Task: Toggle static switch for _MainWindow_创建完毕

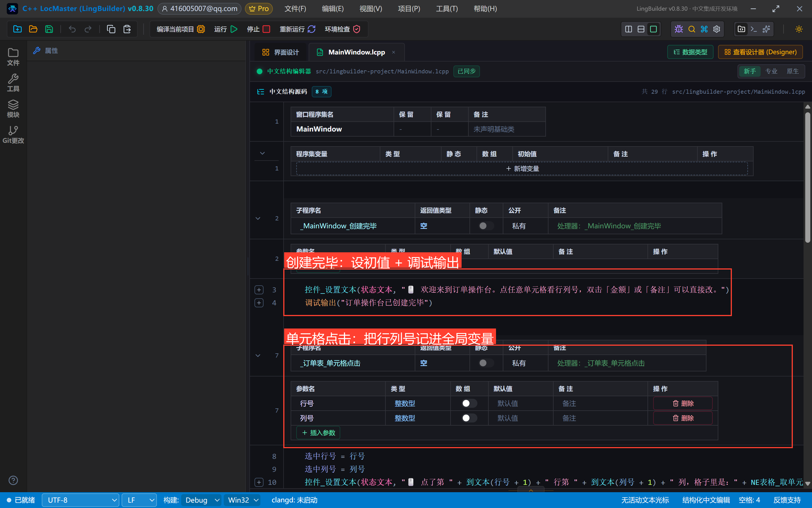Action: tap(486, 226)
